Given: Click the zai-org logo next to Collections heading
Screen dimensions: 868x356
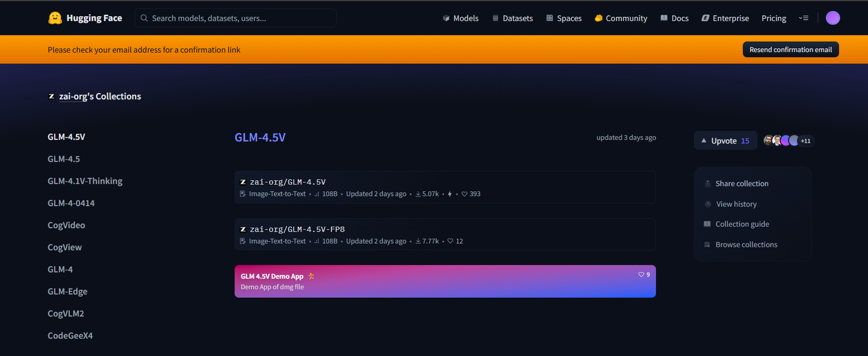Looking at the screenshot, I should point(52,96).
